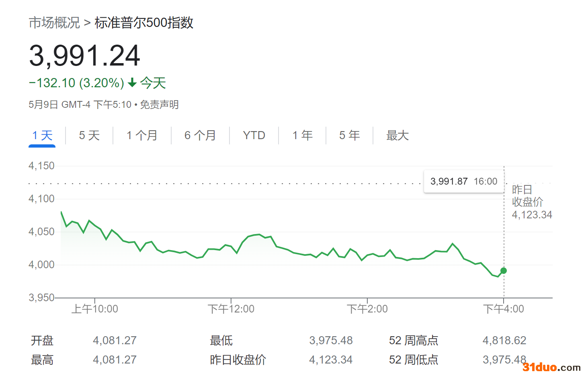Click the 52 周高点 label

414,341
